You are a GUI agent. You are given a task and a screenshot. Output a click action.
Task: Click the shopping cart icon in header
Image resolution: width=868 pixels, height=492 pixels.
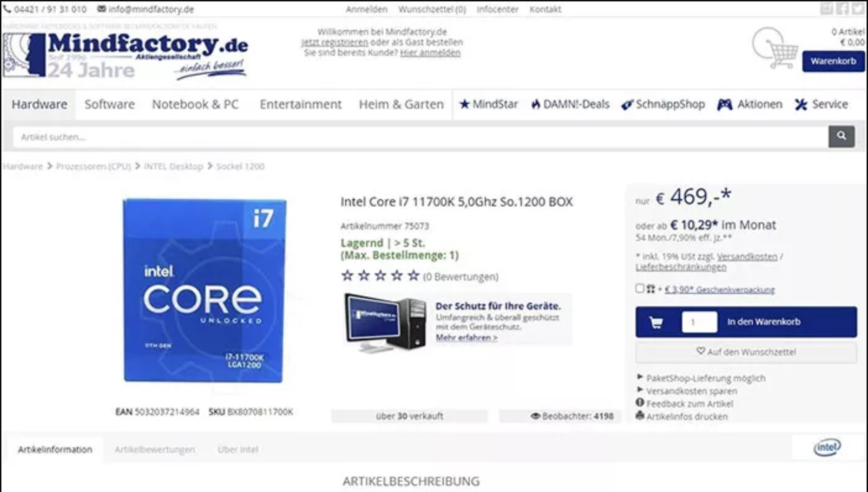[x=776, y=48]
